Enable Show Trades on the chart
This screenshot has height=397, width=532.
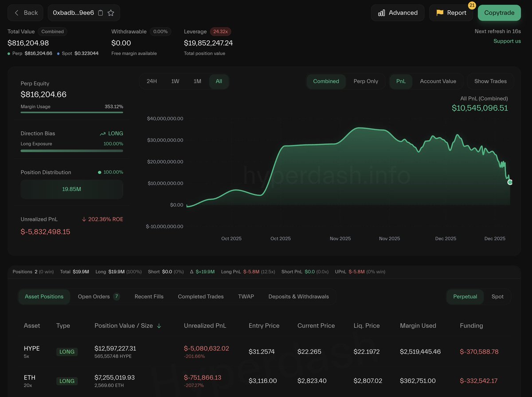[x=490, y=81]
